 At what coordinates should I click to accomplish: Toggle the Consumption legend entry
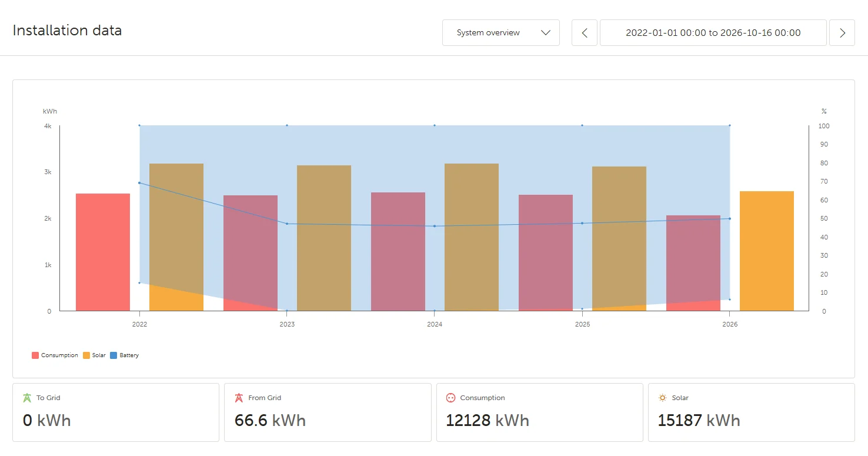(x=55, y=355)
